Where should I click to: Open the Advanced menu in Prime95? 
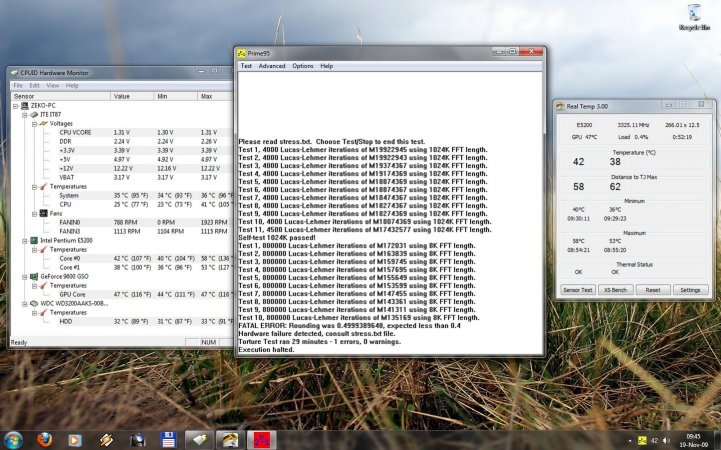pyautogui.click(x=272, y=66)
